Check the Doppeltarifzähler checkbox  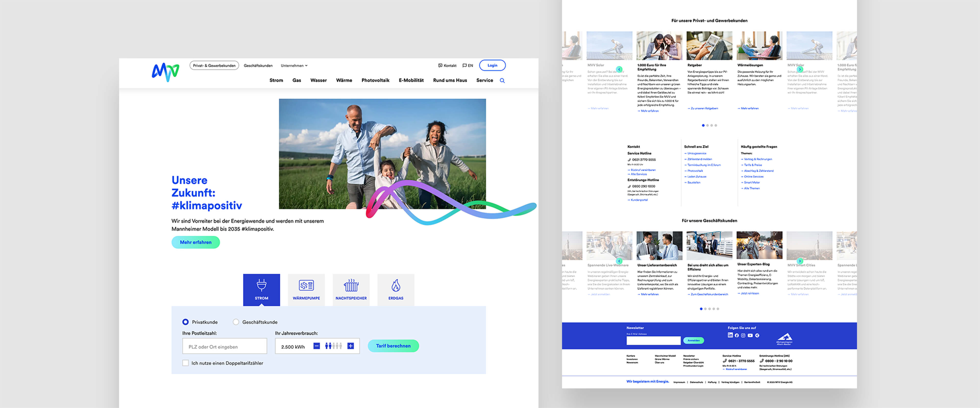[x=185, y=363]
